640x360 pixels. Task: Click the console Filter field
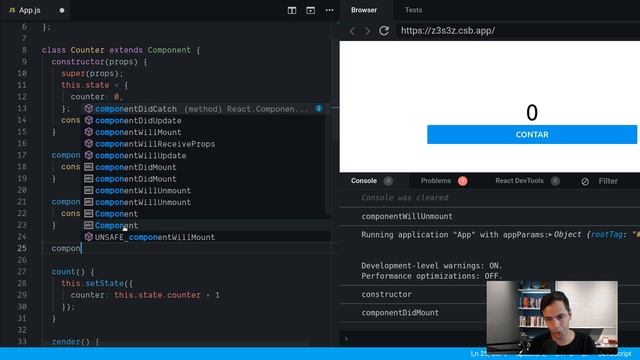point(608,181)
